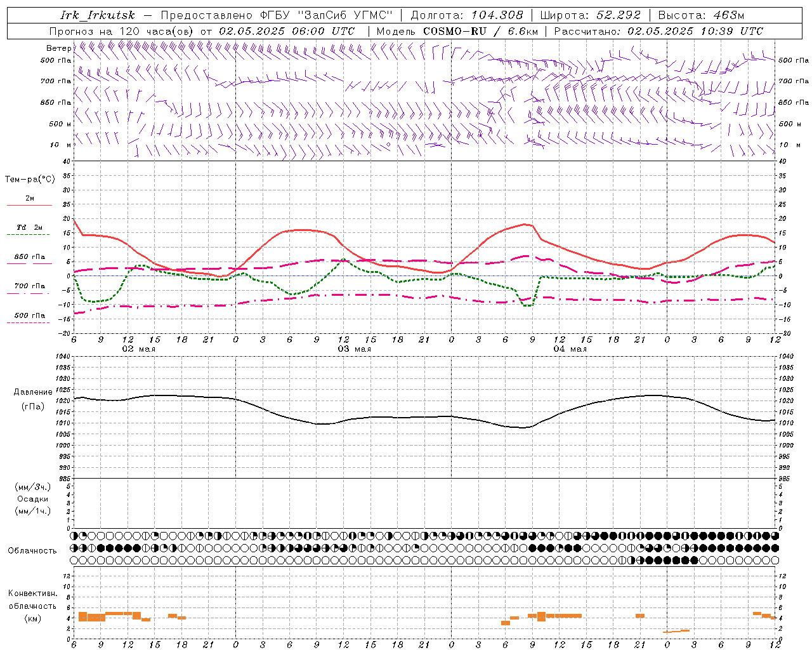Click the "Тем-ра(°C)" temperature panel label

click(30, 180)
